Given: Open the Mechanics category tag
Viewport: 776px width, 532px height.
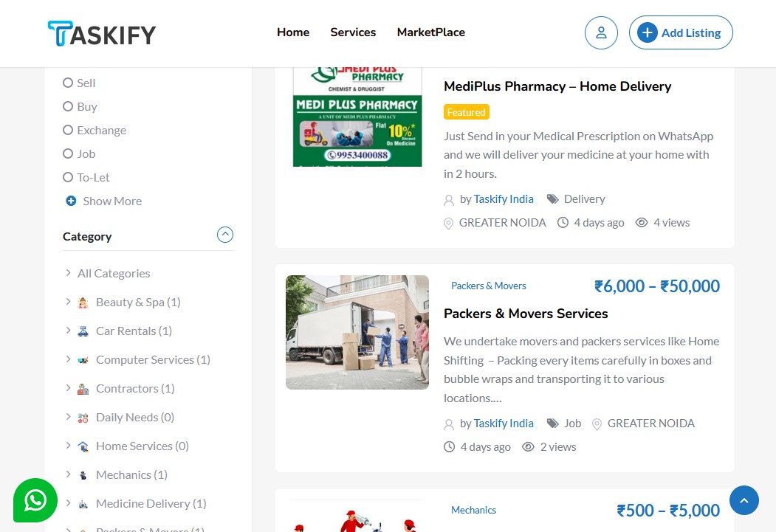Looking at the screenshot, I should coord(473,510).
